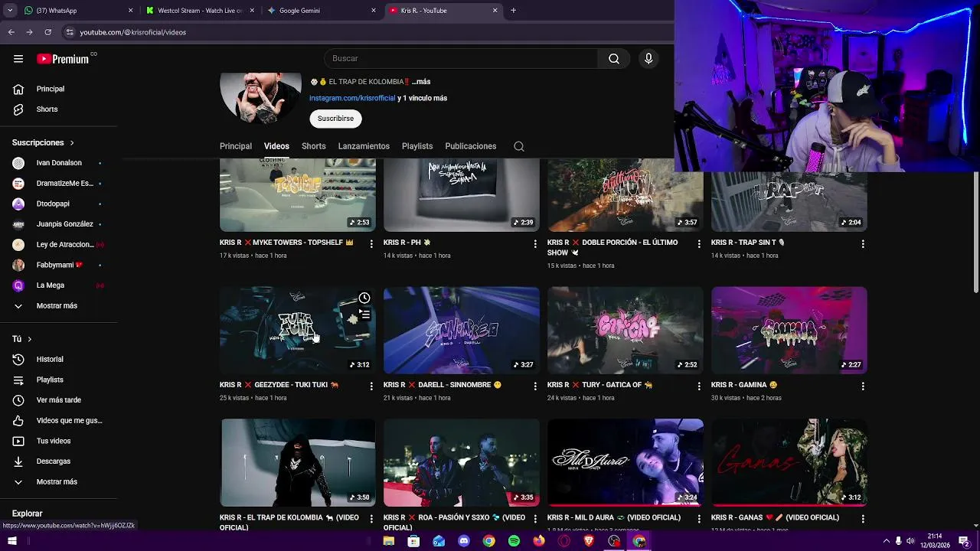Expand channel description with ...más
Screen dimensions: 980x551
(x=421, y=82)
